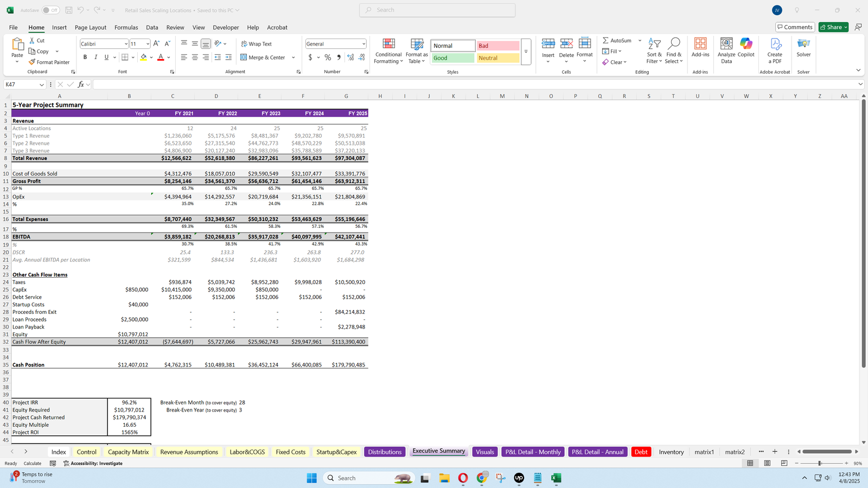Select the Good cell style swatch
The height and width of the screenshot is (488, 868).
[x=452, y=58]
